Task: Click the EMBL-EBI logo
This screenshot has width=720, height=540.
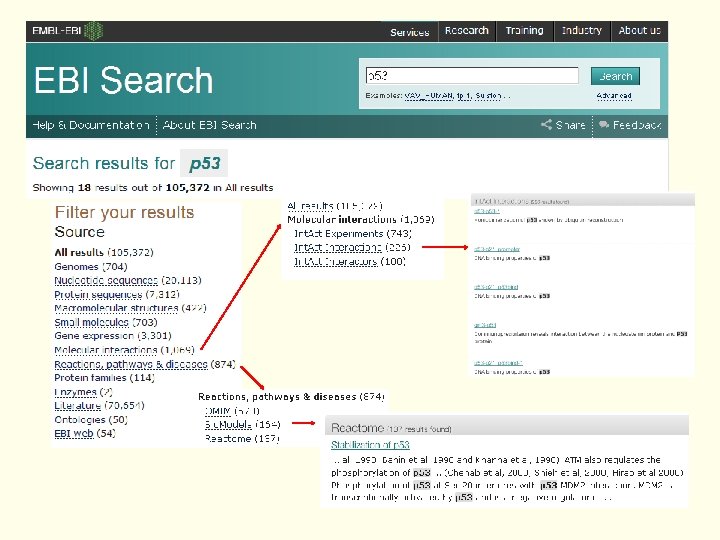Action: point(67,31)
